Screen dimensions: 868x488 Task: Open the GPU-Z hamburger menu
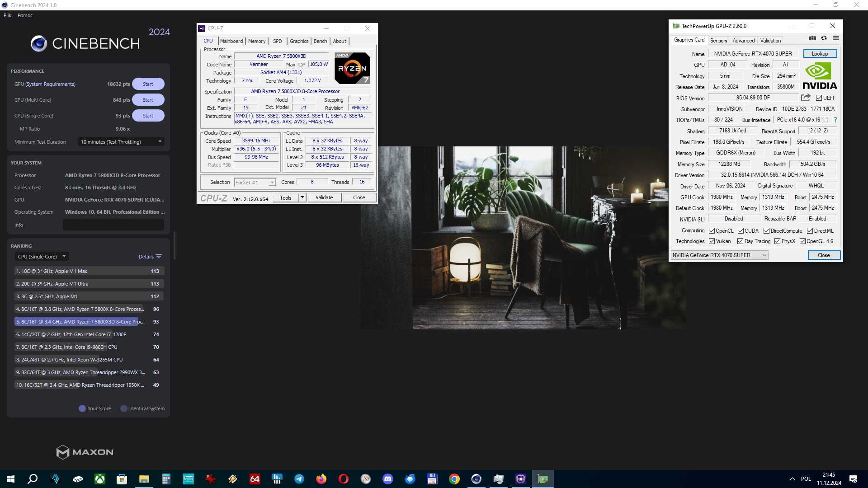click(835, 38)
